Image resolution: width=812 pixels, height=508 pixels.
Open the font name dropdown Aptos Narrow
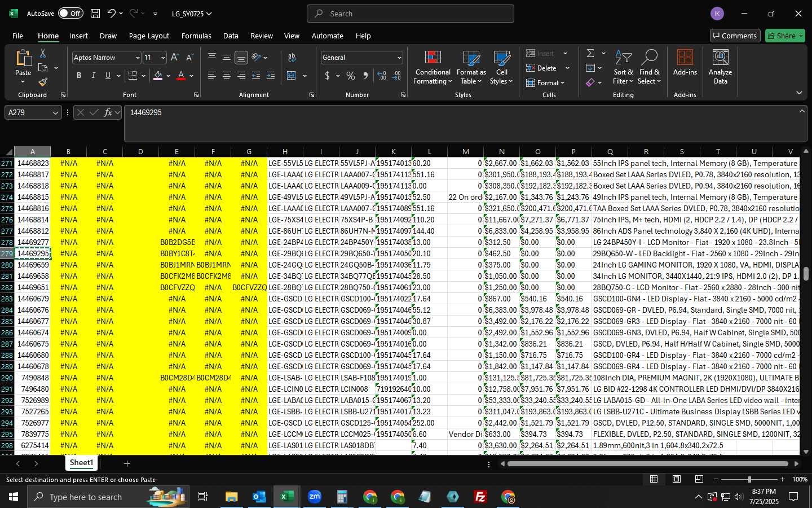pos(137,58)
